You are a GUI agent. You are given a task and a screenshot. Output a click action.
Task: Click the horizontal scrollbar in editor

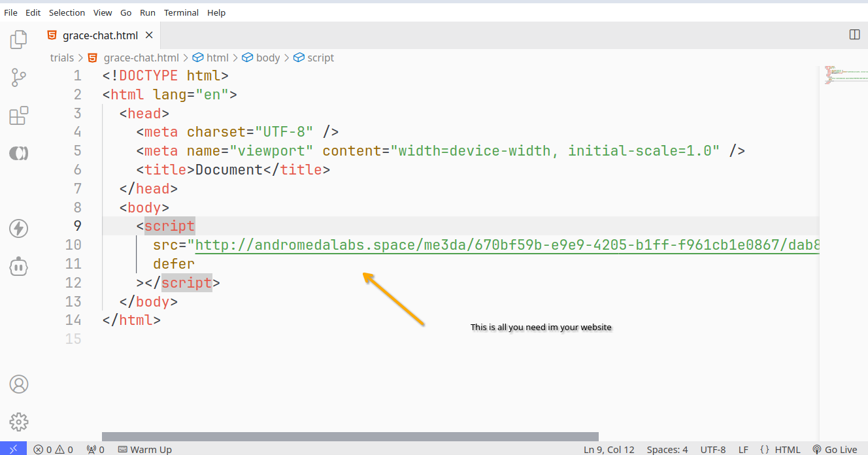click(350, 437)
